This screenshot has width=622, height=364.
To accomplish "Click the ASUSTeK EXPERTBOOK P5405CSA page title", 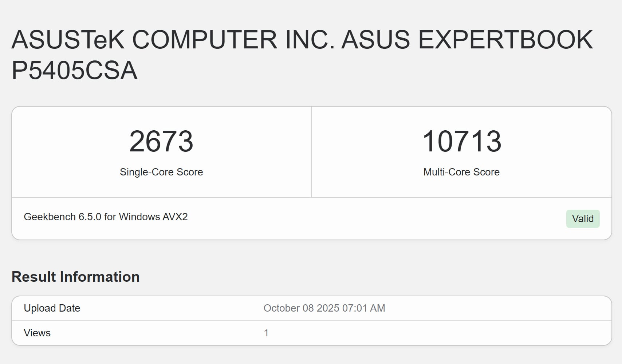I will (302, 55).
